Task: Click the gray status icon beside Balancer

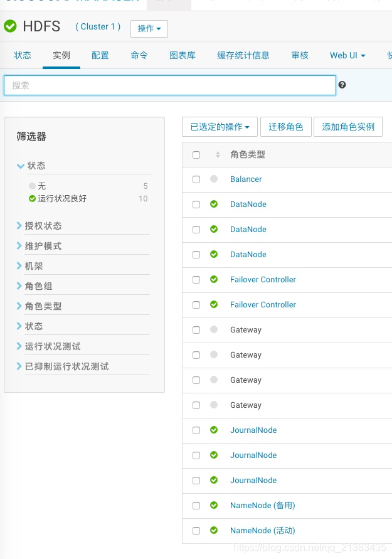Action: click(214, 179)
